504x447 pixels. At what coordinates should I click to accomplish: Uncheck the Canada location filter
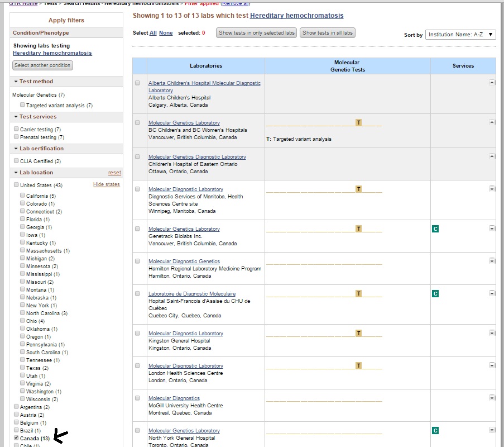(16, 438)
